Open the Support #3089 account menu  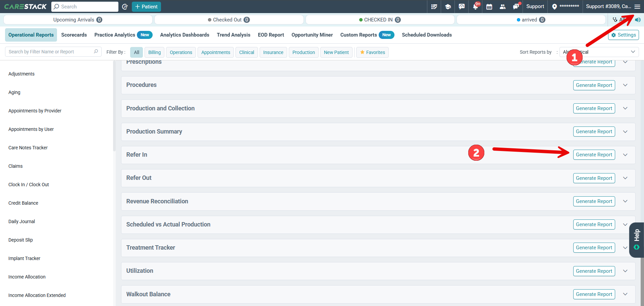pyautogui.click(x=608, y=6)
